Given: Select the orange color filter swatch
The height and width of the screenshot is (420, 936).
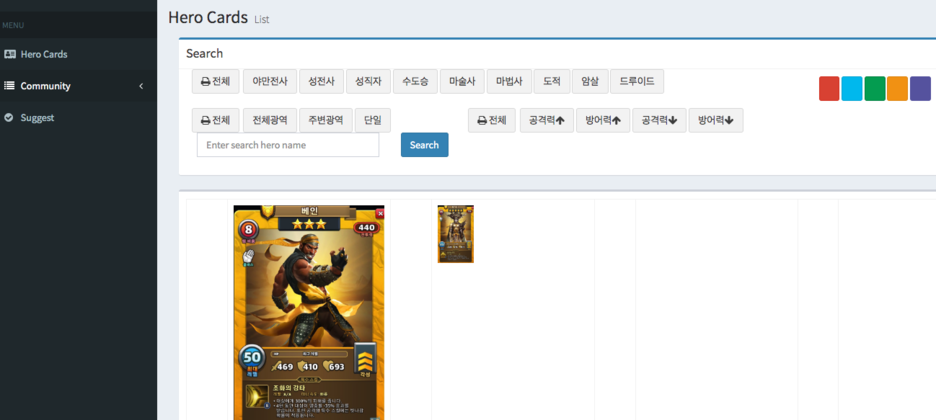Looking at the screenshot, I should pos(898,89).
